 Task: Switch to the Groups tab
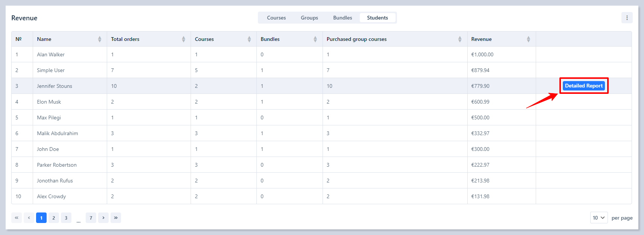click(x=309, y=18)
